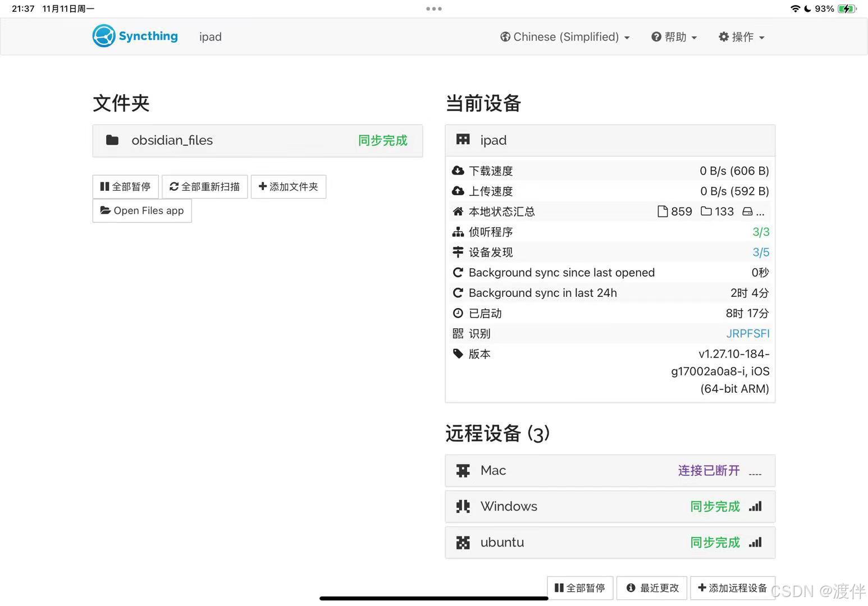Viewport: 868px width, 606px height.
Task: Expand the ubuntu remote device row
Action: coord(610,542)
